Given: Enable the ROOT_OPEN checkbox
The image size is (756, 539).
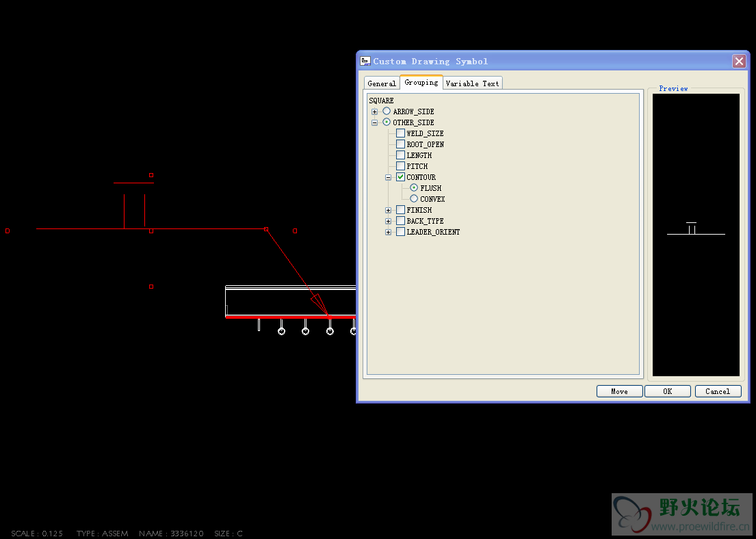Looking at the screenshot, I should click(x=401, y=144).
